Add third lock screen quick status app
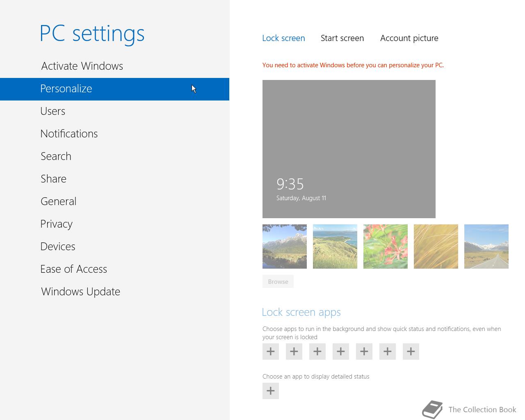 coord(317,352)
